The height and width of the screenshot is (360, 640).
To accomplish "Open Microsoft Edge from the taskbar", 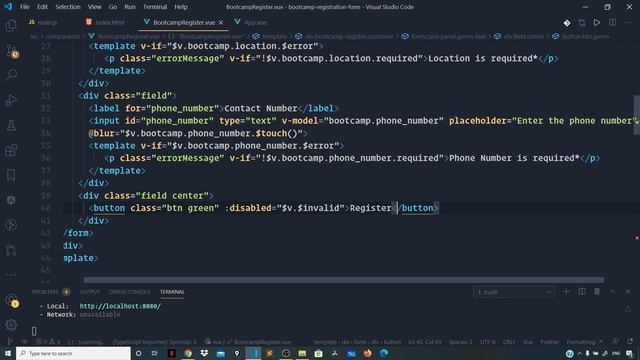I will pos(384,353).
